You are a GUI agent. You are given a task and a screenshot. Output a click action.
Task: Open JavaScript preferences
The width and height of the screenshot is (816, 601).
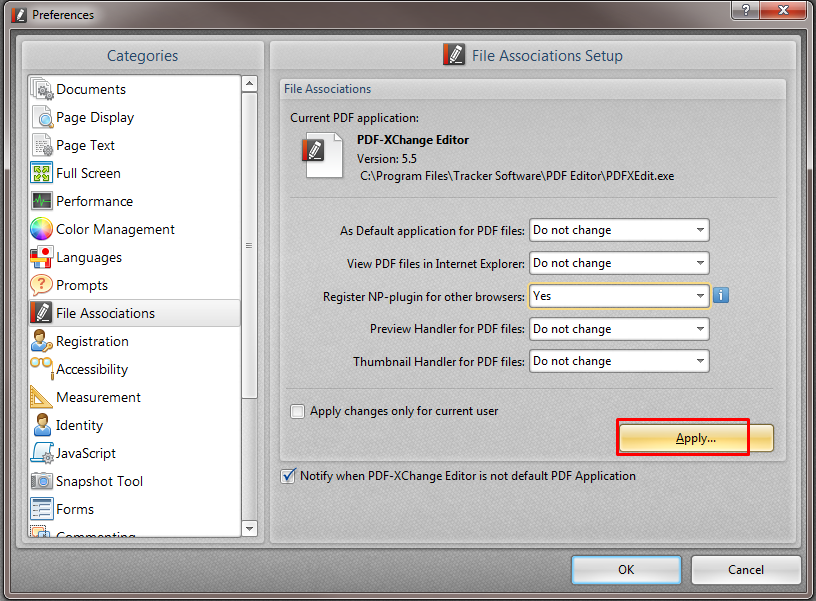(x=134, y=453)
